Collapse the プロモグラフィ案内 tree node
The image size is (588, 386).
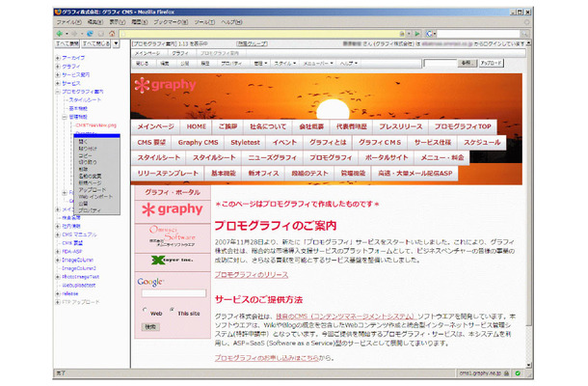pyautogui.click(x=58, y=92)
